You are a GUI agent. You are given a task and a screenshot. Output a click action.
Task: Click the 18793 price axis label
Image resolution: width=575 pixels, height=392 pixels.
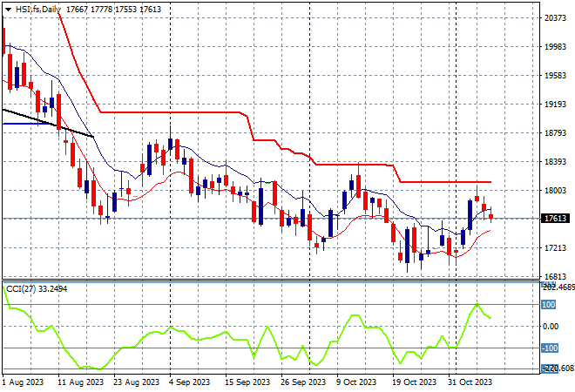pyautogui.click(x=555, y=132)
